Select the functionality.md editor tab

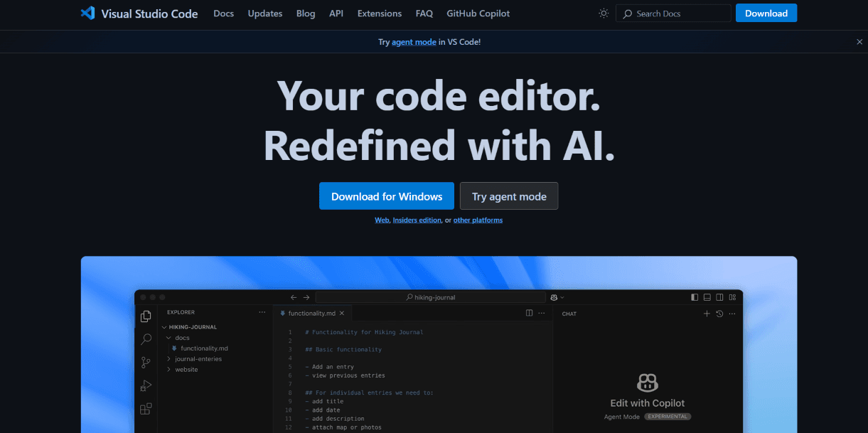tap(311, 313)
